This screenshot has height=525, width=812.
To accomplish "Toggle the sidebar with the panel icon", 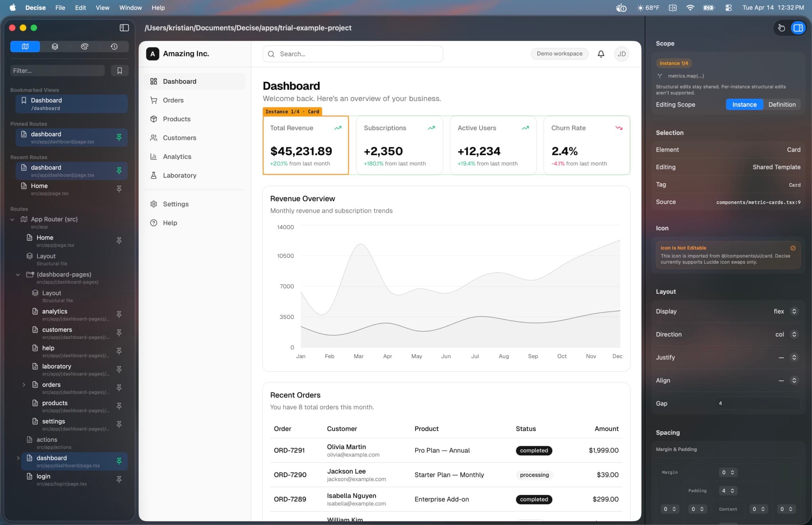I will (124, 28).
